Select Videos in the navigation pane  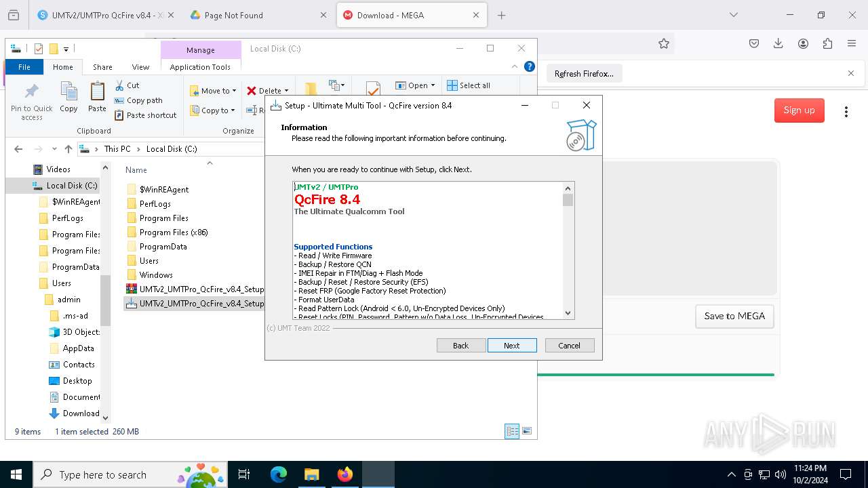tap(58, 169)
